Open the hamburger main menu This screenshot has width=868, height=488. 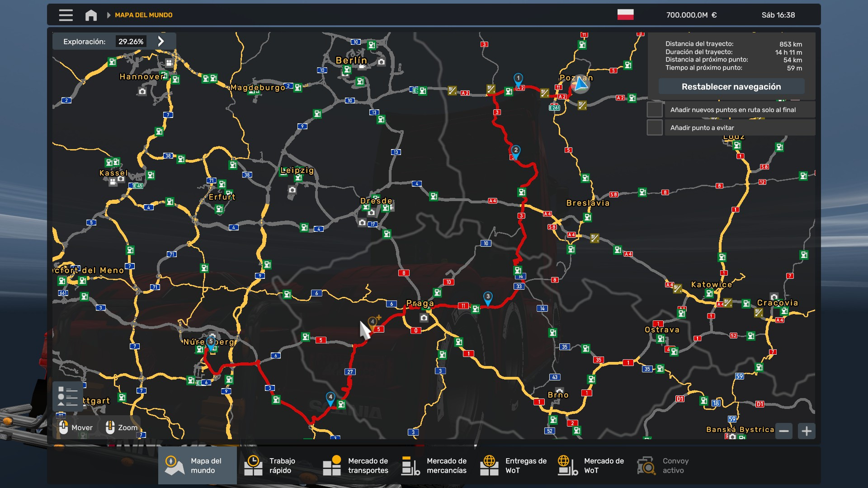[66, 15]
